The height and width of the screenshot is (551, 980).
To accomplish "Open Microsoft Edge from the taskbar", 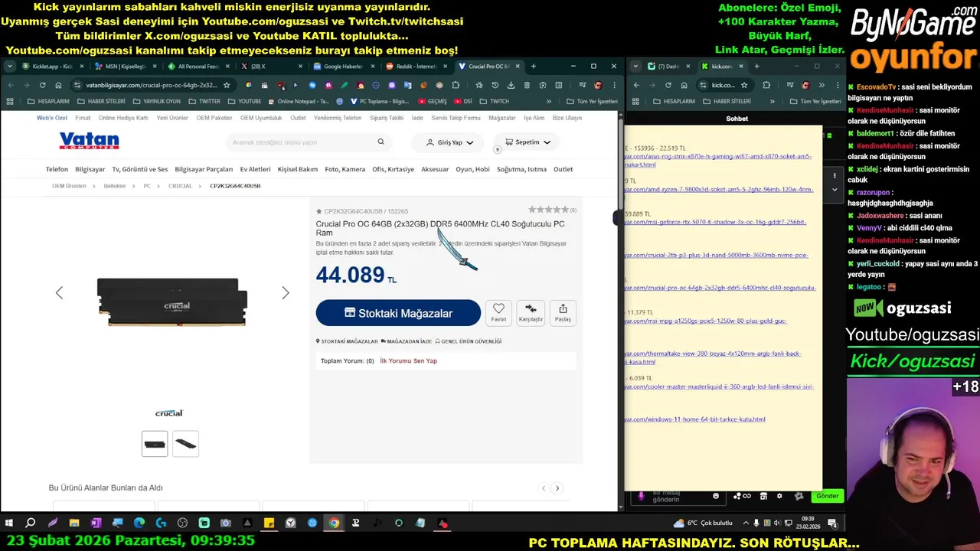I will (x=139, y=523).
